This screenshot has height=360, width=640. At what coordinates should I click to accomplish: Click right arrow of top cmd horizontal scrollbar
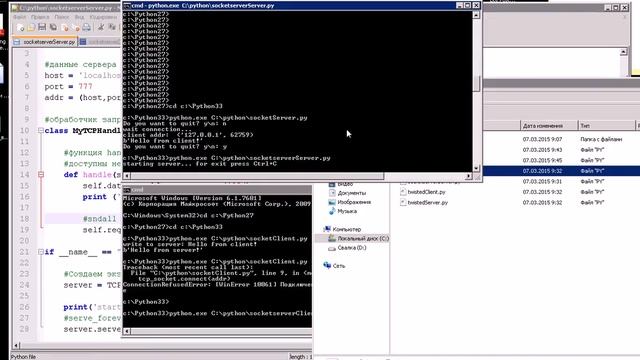(469, 176)
